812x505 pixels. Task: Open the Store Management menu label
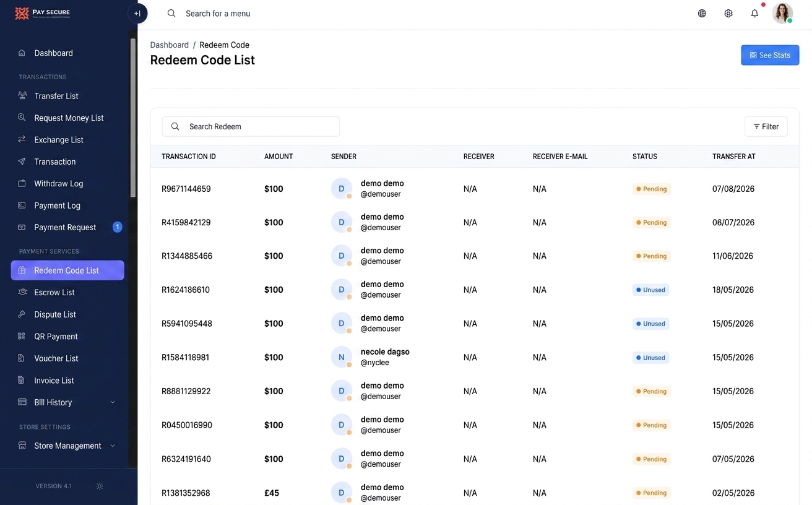coord(67,446)
